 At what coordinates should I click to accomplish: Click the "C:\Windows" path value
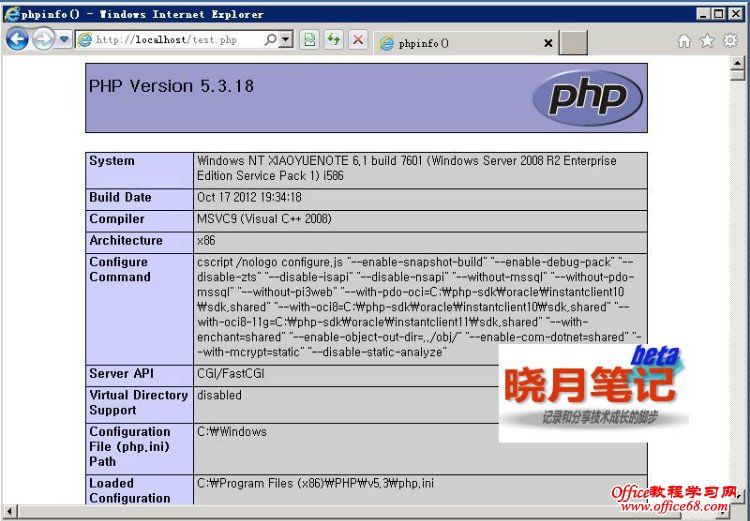pyautogui.click(x=232, y=432)
